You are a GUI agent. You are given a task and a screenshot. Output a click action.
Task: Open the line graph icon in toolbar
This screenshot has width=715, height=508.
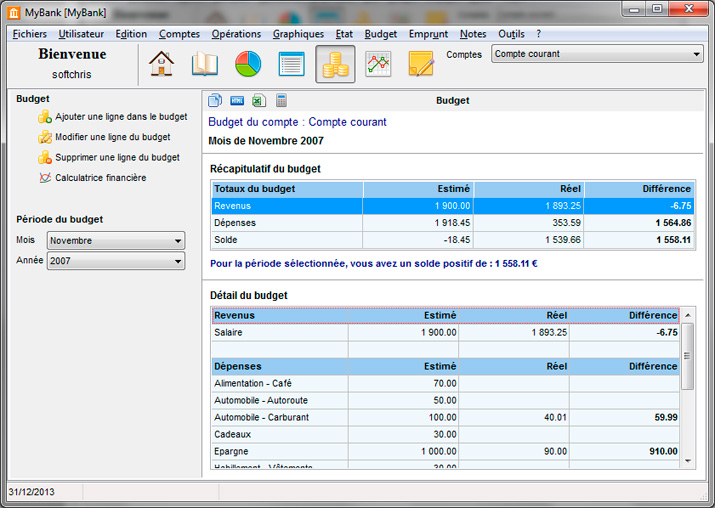[x=378, y=64]
